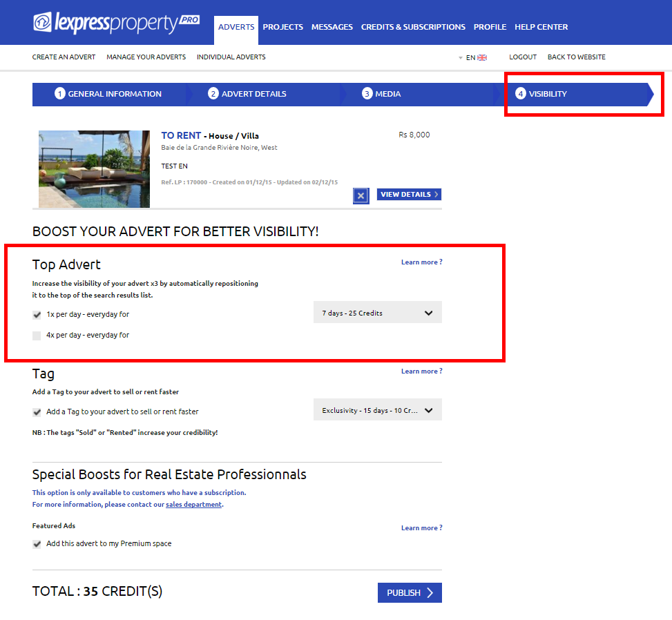Screen dimensions: 672x620
Task: Click the step 1 circle number icon
Action: (60, 93)
